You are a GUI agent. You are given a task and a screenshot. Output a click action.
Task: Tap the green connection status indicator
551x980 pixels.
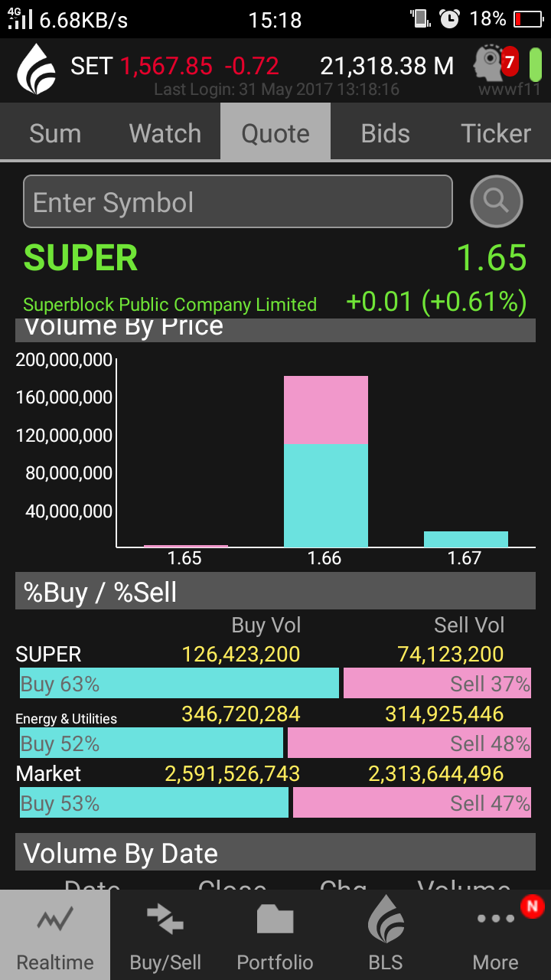coord(535,64)
